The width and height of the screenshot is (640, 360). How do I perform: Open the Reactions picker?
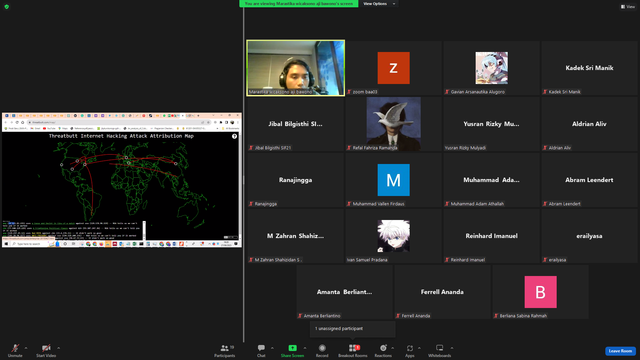click(x=383, y=350)
